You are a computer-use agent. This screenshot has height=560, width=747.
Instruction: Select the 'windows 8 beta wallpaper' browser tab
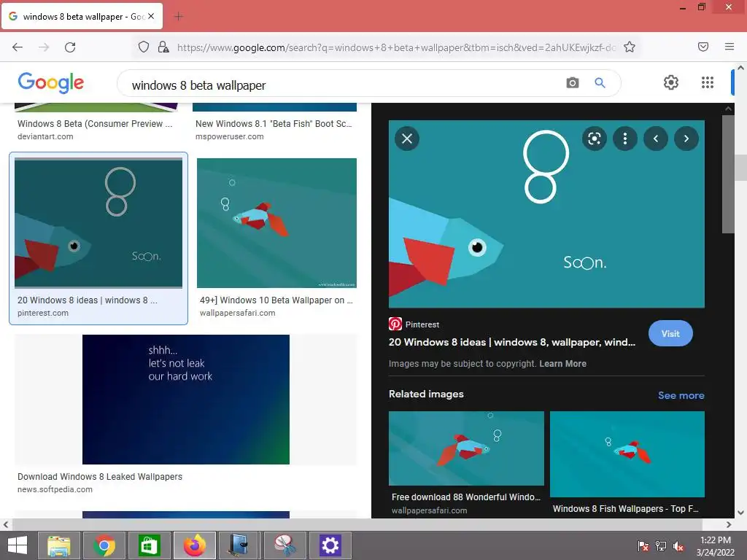tap(82, 16)
